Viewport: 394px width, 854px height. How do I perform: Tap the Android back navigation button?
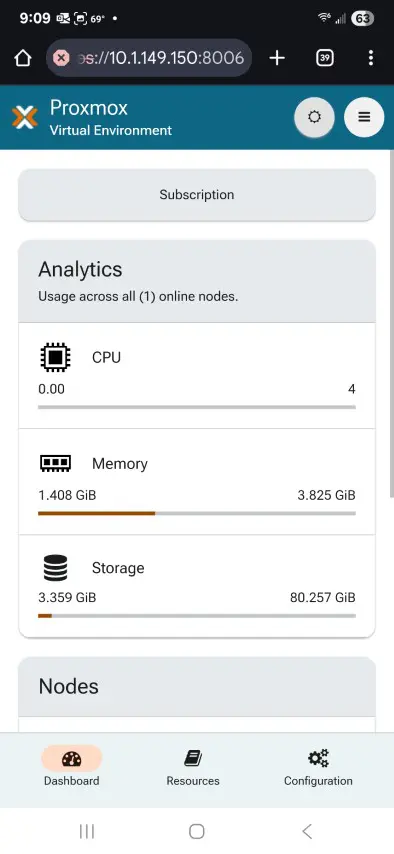[307, 831]
